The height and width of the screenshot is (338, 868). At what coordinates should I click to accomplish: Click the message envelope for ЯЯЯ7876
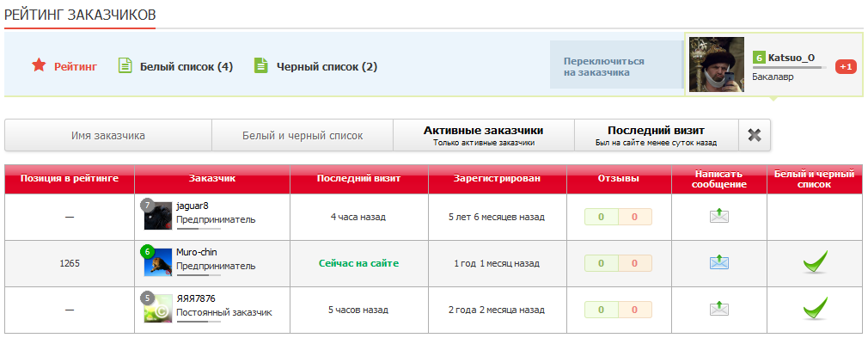click(x=719, y=309)
